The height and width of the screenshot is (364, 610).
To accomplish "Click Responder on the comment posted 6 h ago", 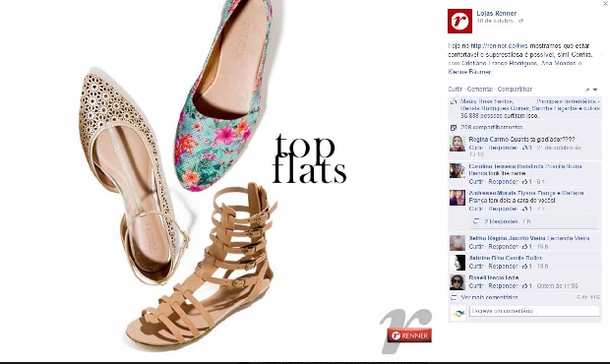I will tap(503, 182).
